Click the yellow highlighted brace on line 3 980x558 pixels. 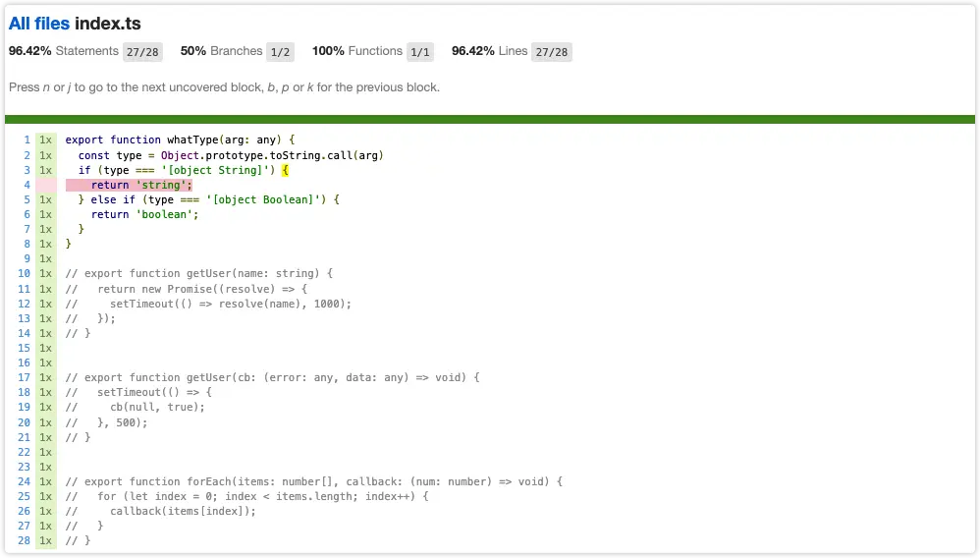285,170
